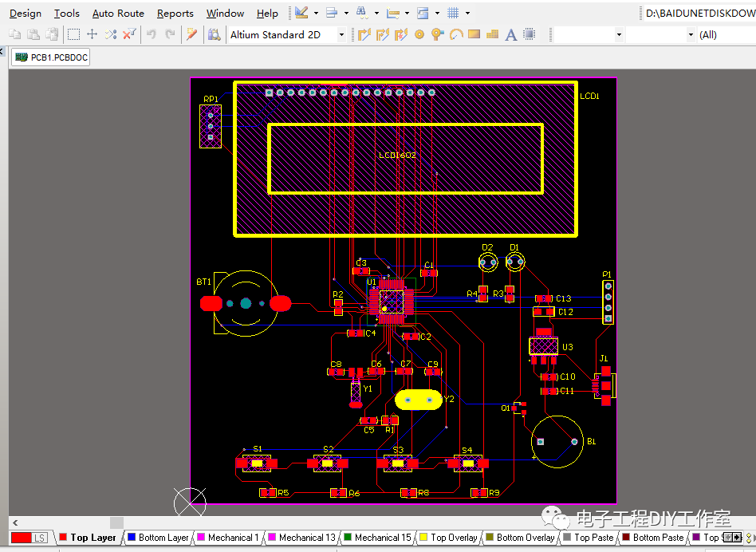Click the horizontal scrollbar left arrow
The image size is (756, 552).
point(15,522)
